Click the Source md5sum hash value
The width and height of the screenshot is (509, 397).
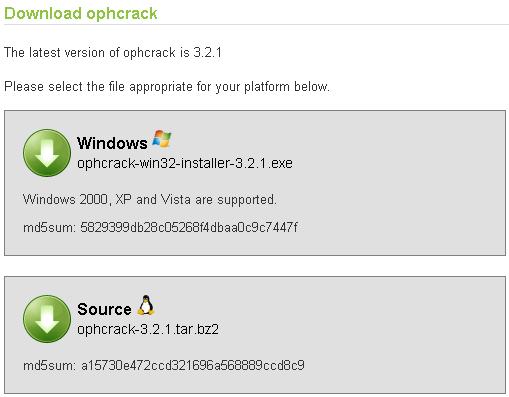pyautogui.click(x=193, y=366)
